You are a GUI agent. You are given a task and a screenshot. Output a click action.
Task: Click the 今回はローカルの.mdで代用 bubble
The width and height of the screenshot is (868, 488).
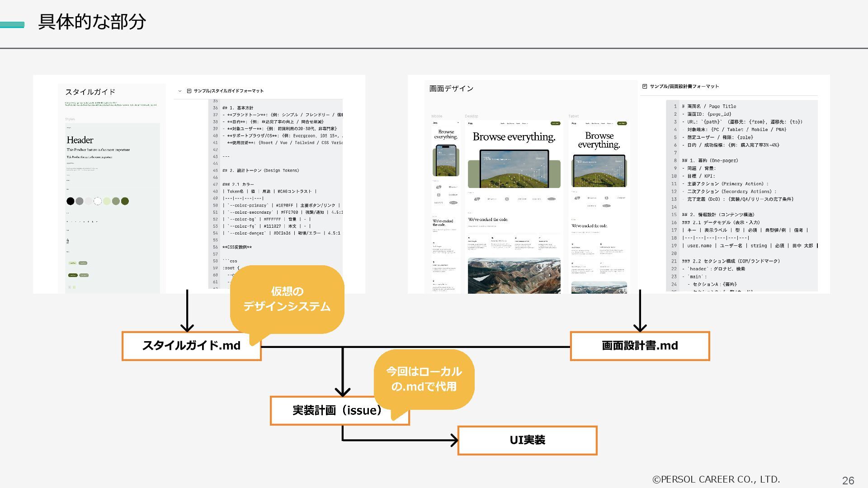(x=424, y=379)
